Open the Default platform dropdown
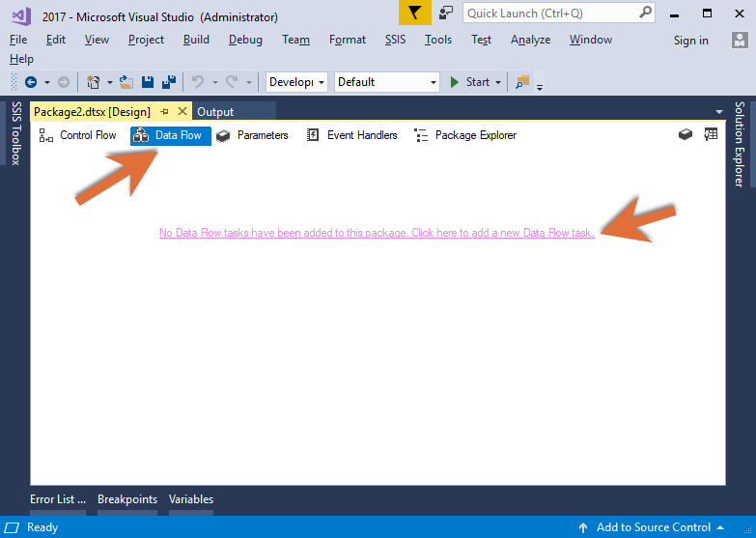Viewport: 756px width, 538px height. pos(386,82)
